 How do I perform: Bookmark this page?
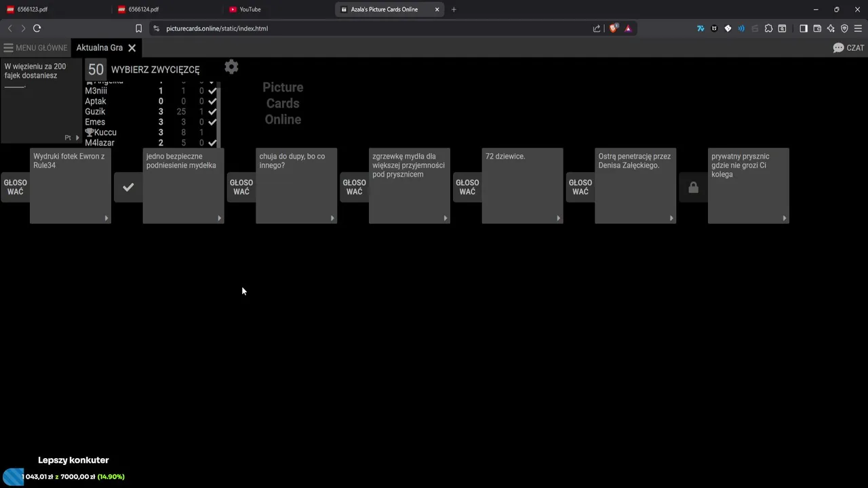138,28
